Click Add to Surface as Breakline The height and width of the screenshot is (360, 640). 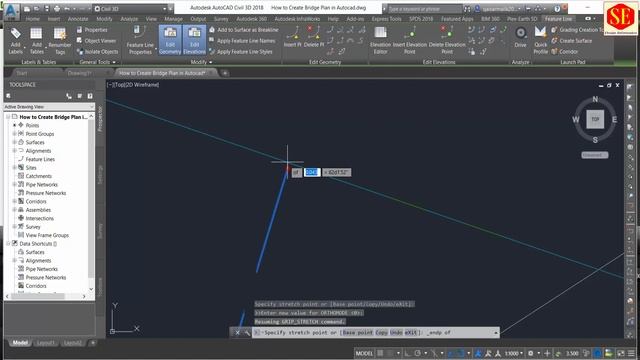(244, 30)
